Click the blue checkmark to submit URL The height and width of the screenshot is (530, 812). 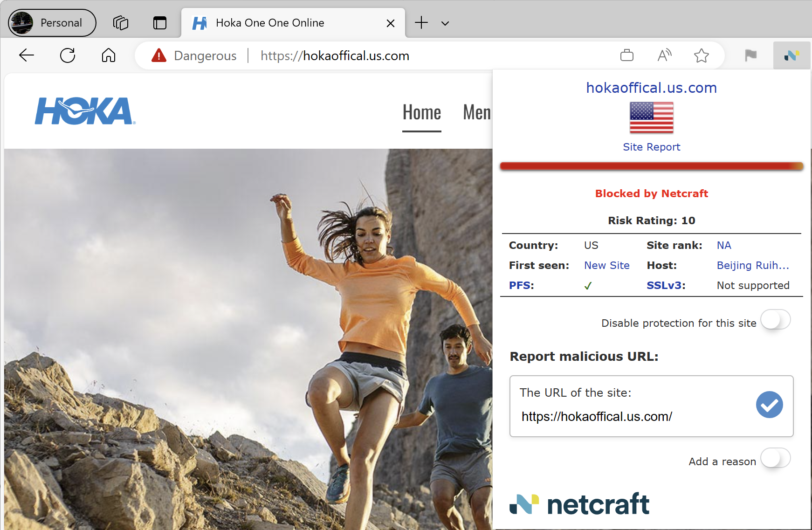click(769, 405)
